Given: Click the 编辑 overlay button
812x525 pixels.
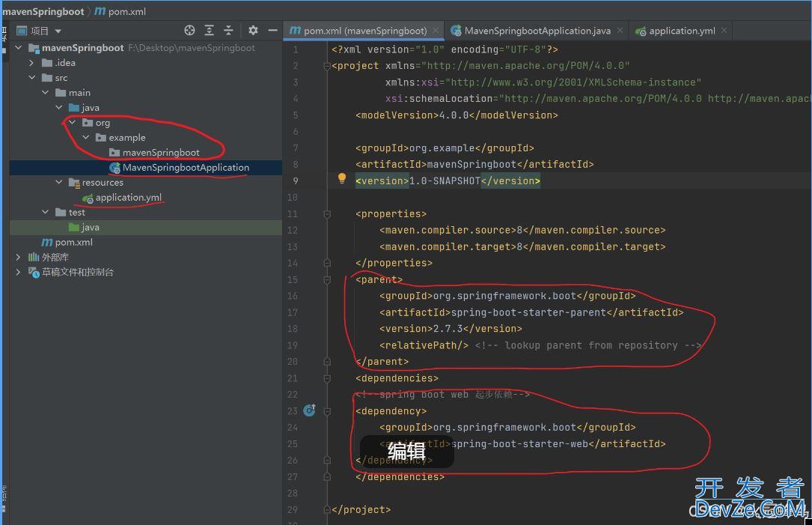Looking at the screenshot, I should coord(407,451).
